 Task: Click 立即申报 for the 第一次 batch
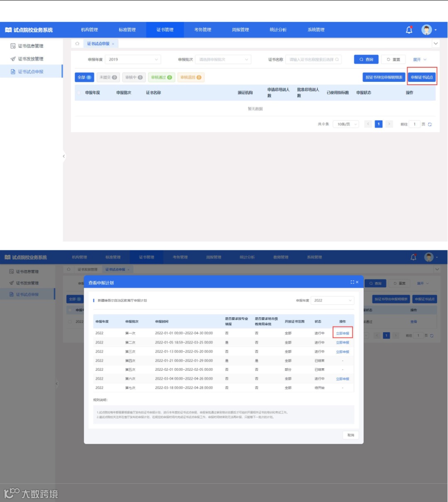point(343,333)
